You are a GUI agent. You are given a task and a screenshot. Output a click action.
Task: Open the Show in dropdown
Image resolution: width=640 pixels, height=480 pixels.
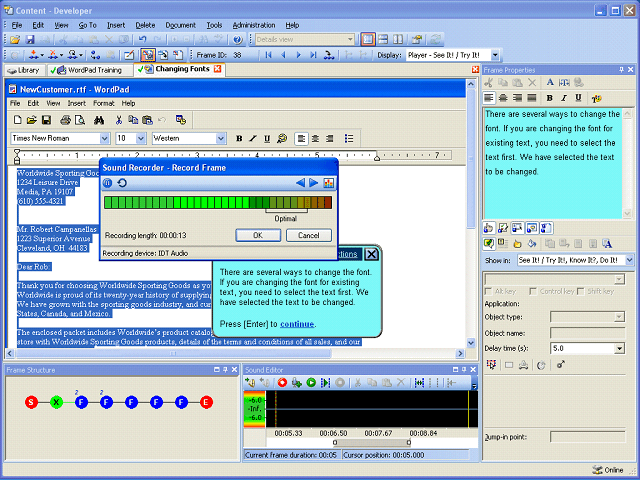pos(629,260)
